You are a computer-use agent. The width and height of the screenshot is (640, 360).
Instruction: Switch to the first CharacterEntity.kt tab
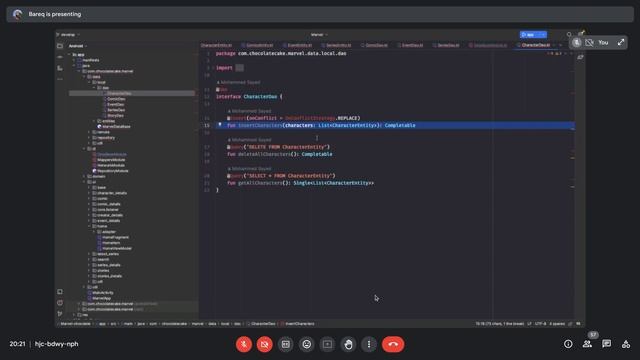pos(216,45)
